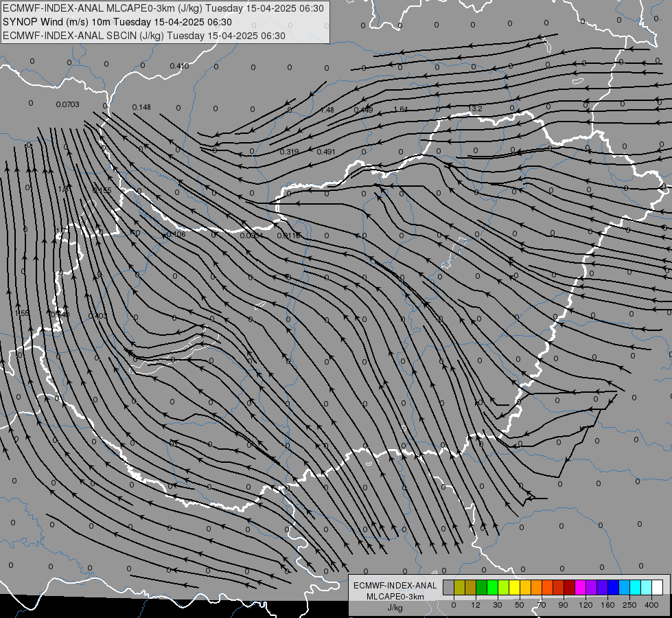The height and width of the screenshot is (618, 672).
Task: Click the legend tick label '30'
Action: (498, 605)
